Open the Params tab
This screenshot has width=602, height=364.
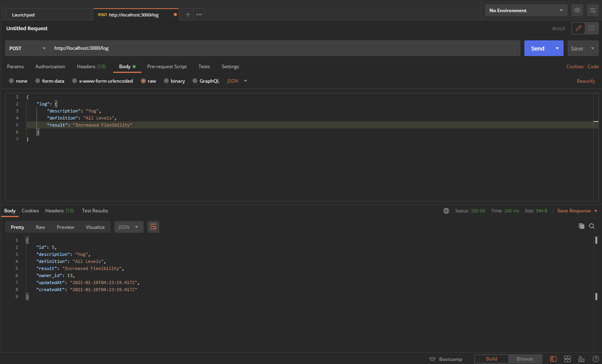pyautogui.click(x=15, y=67)
